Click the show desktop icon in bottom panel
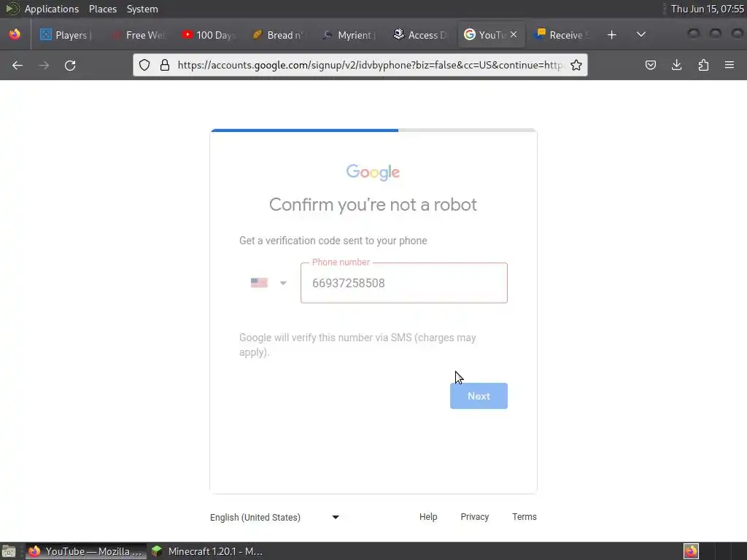The height and width of the screenshot is (560, 747). pyautogui.click(x=9, y=551)
